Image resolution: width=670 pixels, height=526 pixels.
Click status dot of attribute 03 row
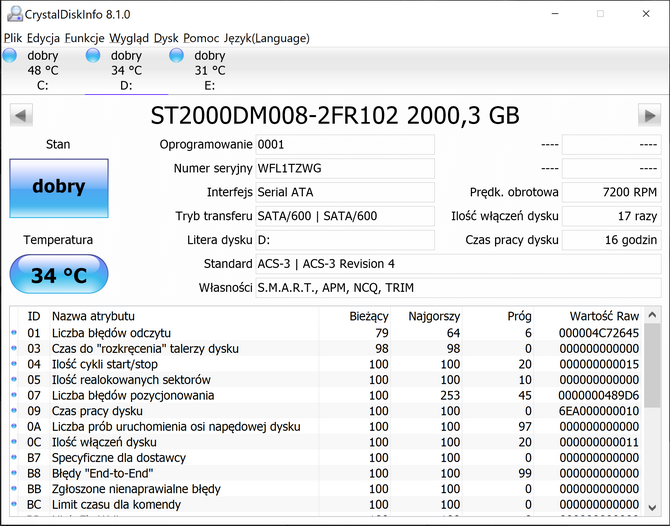(14, 348)
